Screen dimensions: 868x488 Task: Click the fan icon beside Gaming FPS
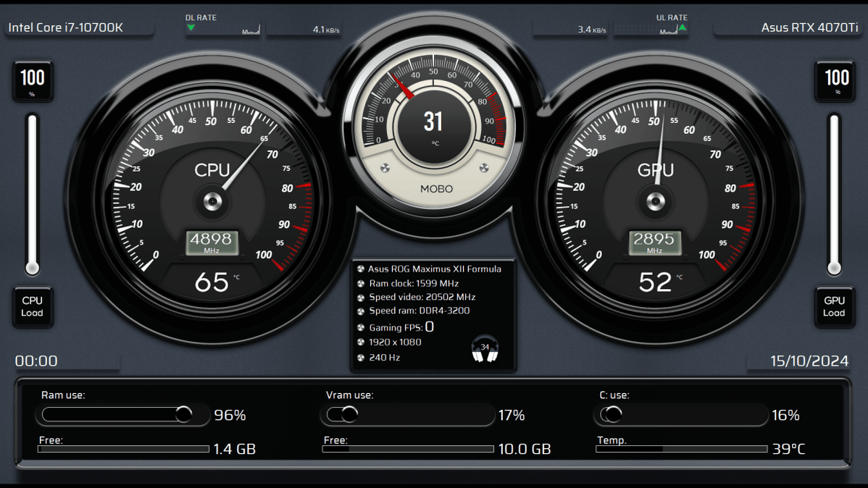click(x=359, y=327)
